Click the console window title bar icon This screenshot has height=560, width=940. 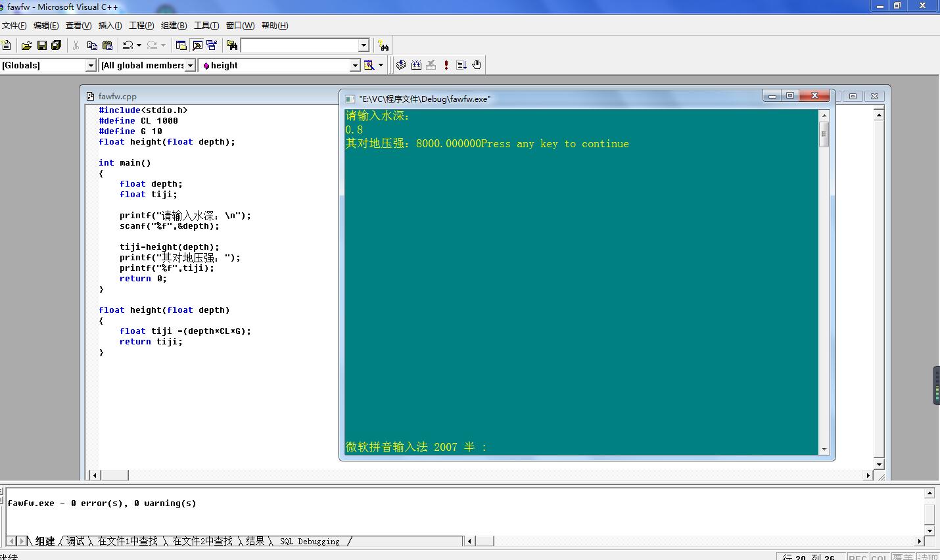350,99
